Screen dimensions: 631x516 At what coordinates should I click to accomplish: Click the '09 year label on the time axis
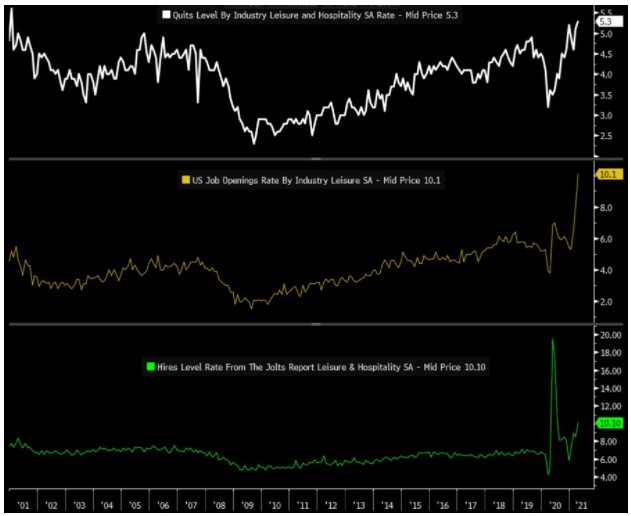(x=247, y=505)
